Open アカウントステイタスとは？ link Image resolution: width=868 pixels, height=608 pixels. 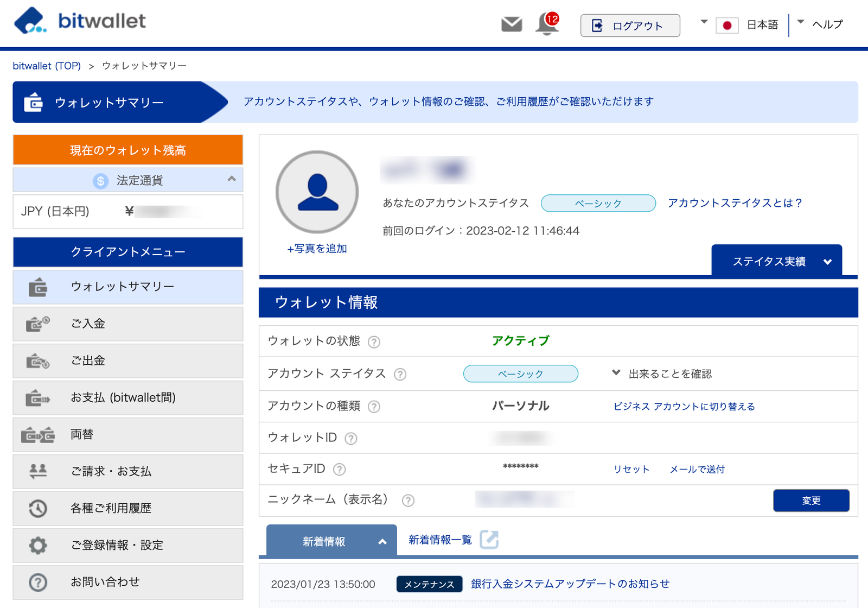[735, 203]
